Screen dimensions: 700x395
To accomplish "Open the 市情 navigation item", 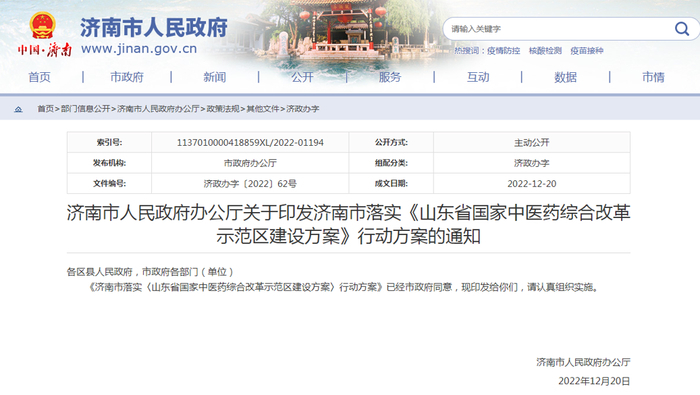I will tap(653, 77).
